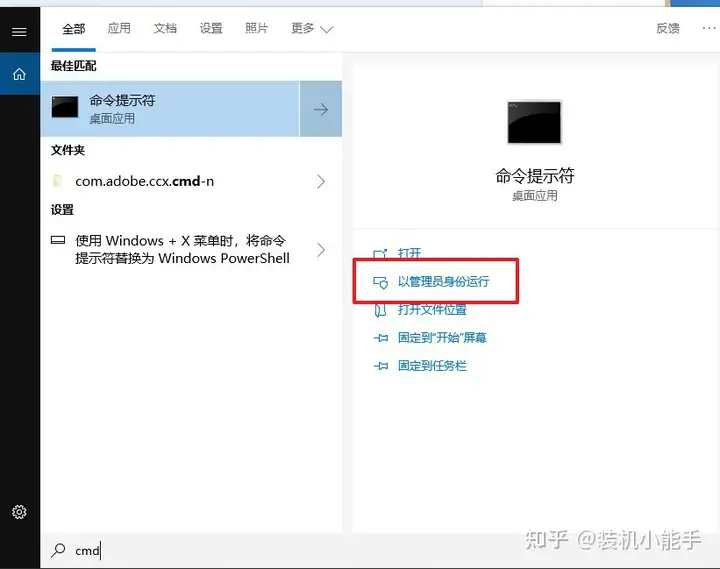Image resolution: width=720 pixels, height=569 pixels.
Task: Expand chevron for com.adobe.ccx.cmd-n
Action: point(321,181)
